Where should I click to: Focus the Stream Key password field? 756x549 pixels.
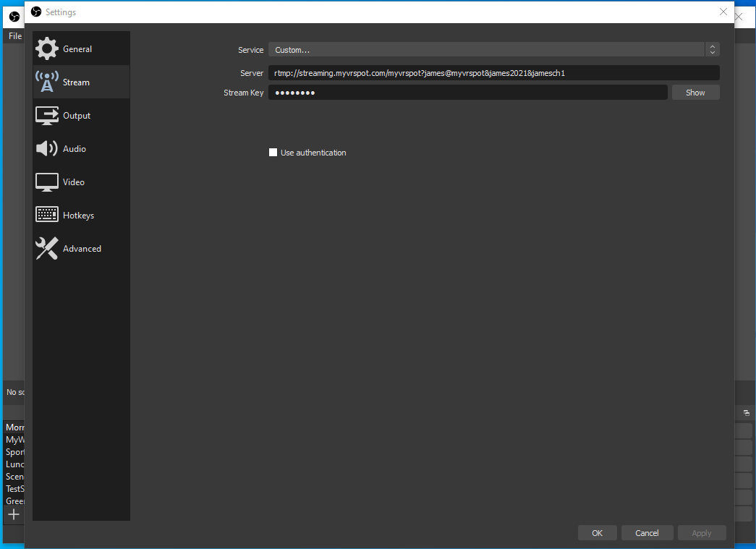point(467,93)
